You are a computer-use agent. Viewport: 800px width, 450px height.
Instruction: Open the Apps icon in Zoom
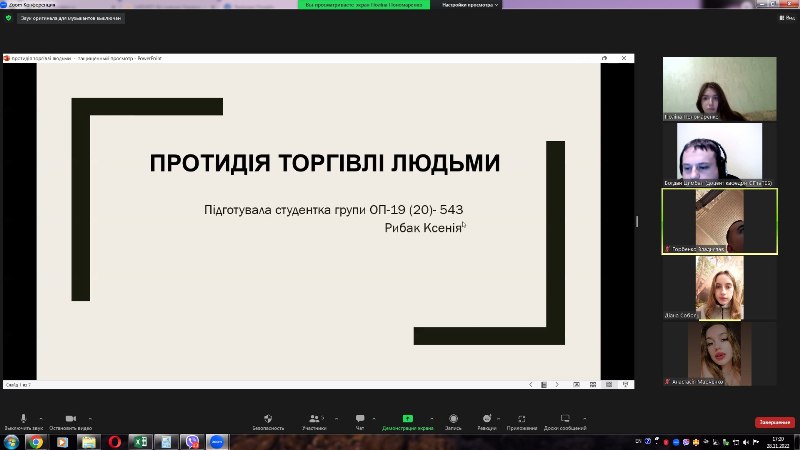[x=521, y=419]
